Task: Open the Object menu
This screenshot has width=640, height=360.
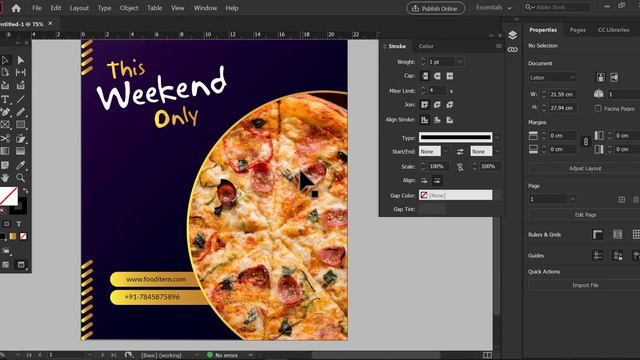Action: pyautogui.click(x=129, y=8)
